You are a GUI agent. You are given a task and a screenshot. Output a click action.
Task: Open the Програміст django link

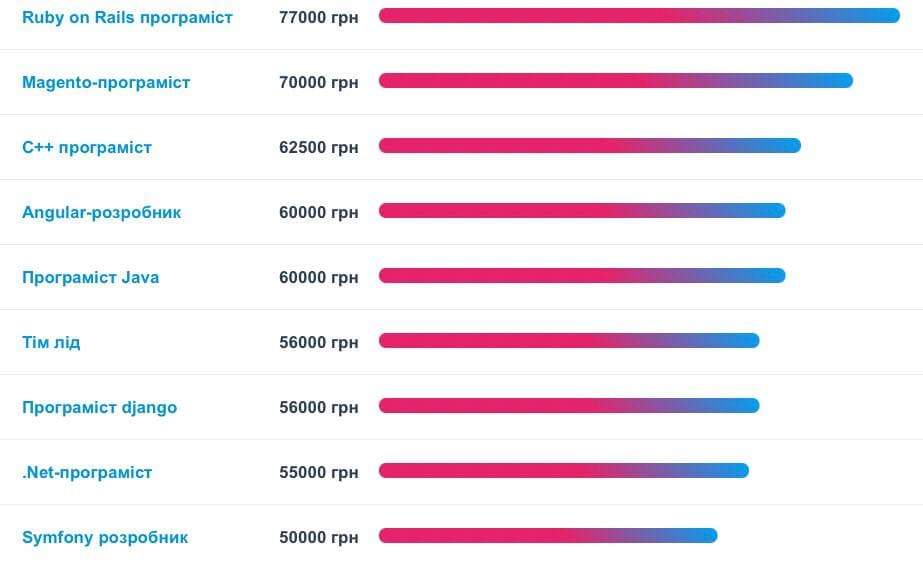click(x=99, y=407)
